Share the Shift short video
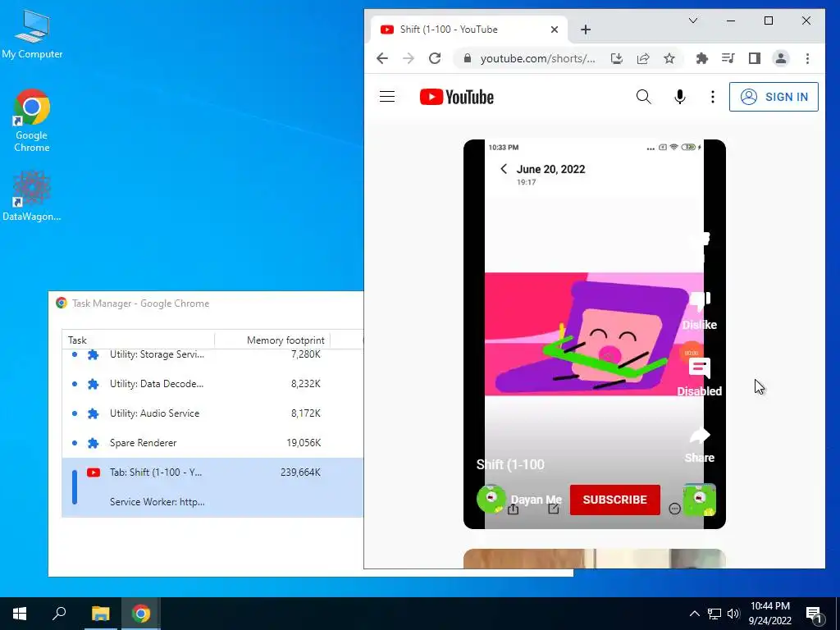This screenshot has width=840, height=630. 700,435
